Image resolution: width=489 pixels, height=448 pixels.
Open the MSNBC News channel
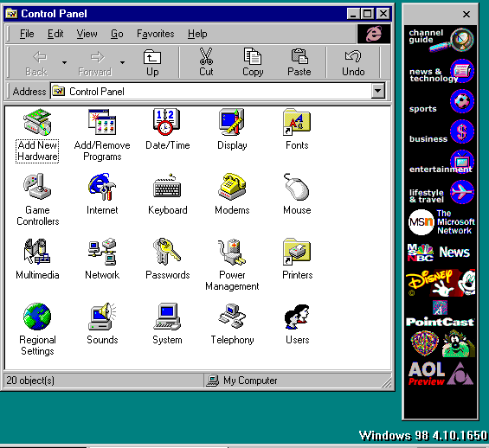pyautogui.click(x=441, y=253)
